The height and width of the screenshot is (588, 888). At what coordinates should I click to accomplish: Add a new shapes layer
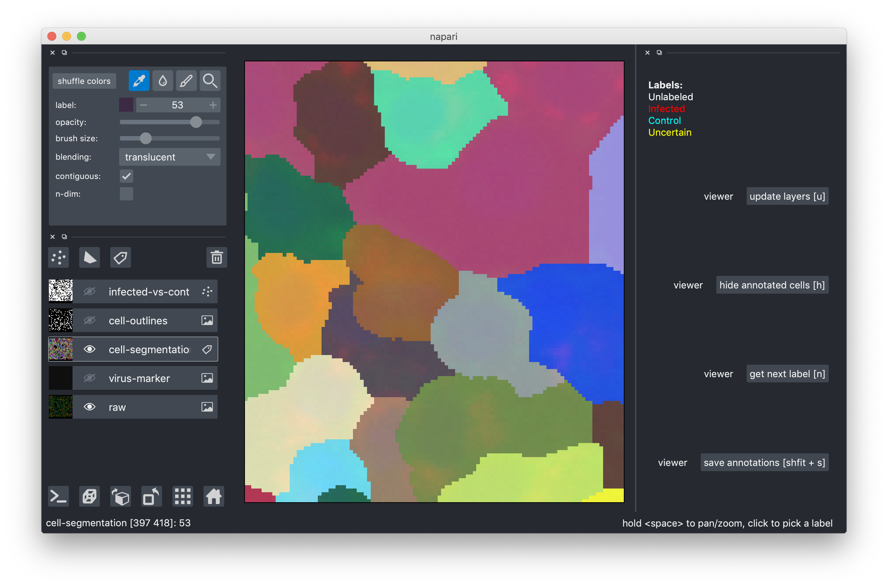(89, 257)
